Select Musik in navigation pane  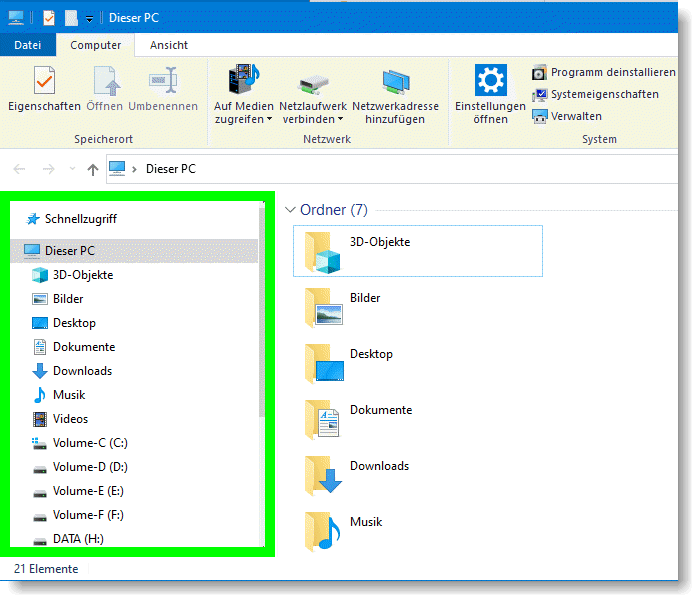coord(69,395)
